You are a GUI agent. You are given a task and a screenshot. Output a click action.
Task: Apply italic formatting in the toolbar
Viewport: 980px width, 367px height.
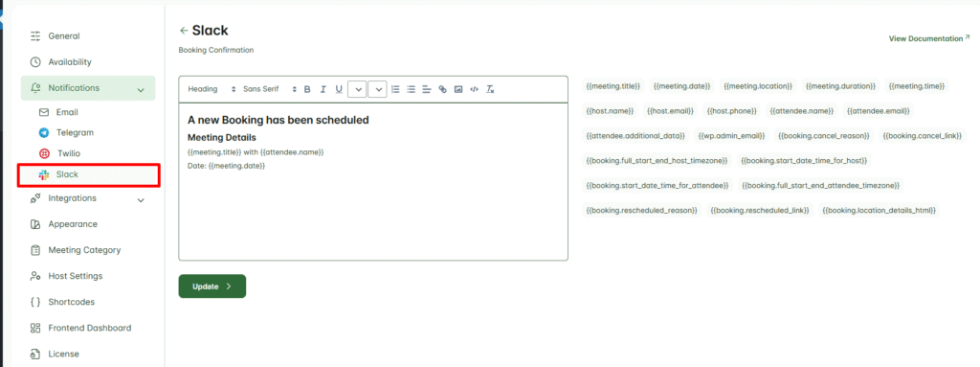(x=323, y=89)
